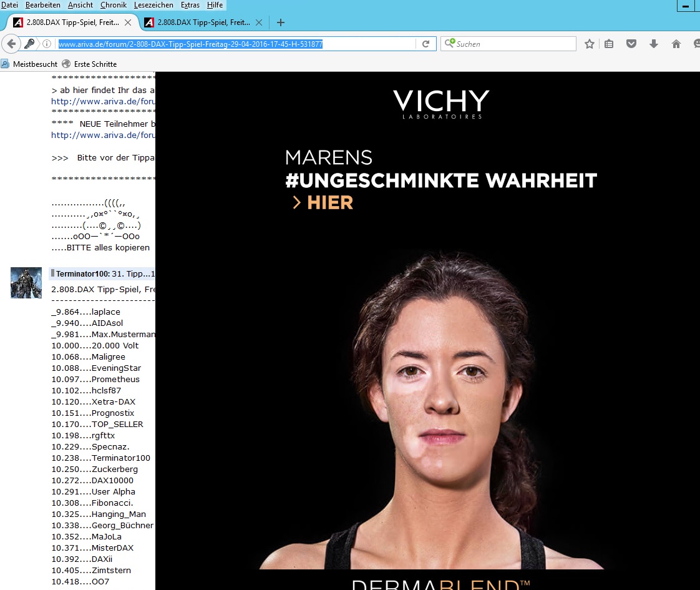
Task: Save page to Pocket icon
Action: tap(631, 44)
